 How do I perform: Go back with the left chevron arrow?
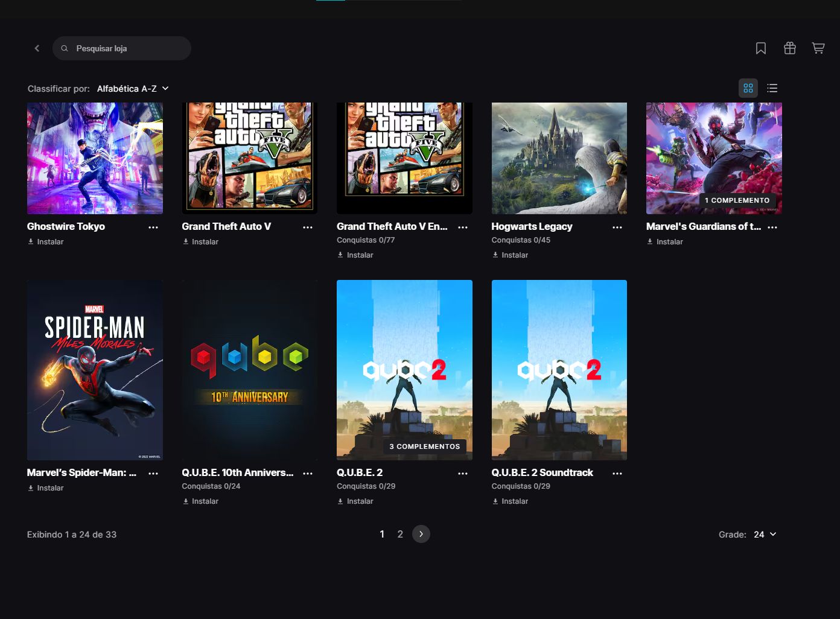pyautogui.click(x=37, y=48)
